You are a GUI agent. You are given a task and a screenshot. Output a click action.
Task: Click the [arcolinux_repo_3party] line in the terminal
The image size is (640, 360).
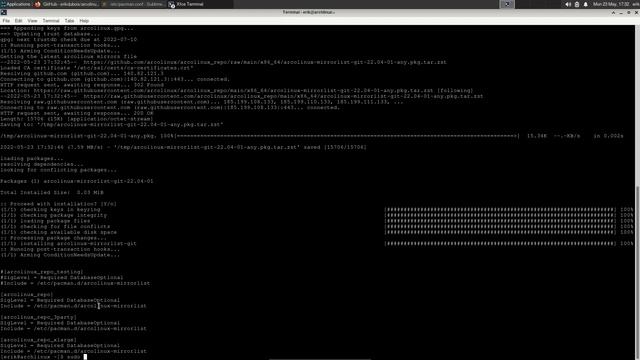pos(38,317)
